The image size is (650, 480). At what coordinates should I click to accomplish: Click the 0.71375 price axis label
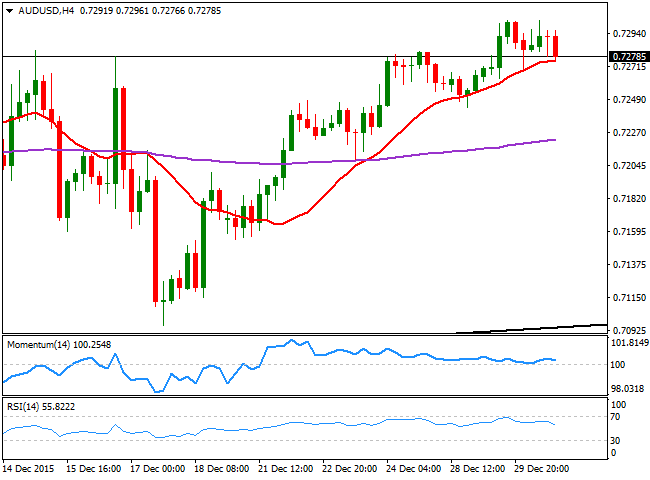point(629,264)
